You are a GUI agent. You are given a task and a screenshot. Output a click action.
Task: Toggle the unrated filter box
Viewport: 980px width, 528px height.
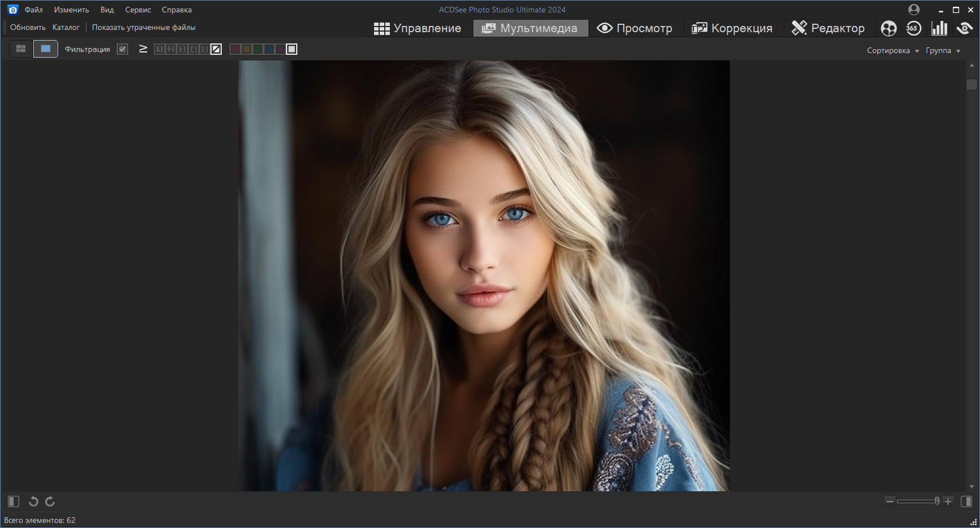[216, 49]
